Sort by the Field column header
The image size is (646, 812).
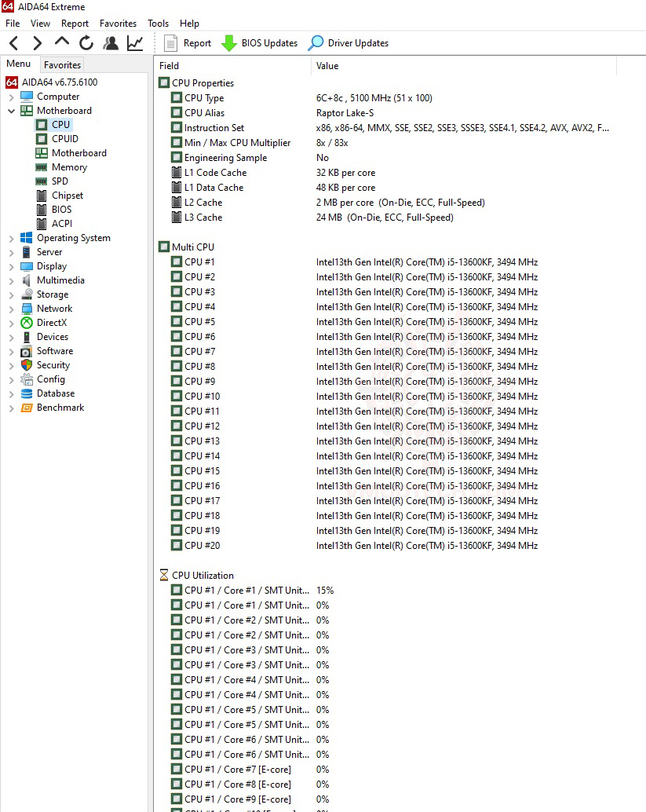coord(232,66)
